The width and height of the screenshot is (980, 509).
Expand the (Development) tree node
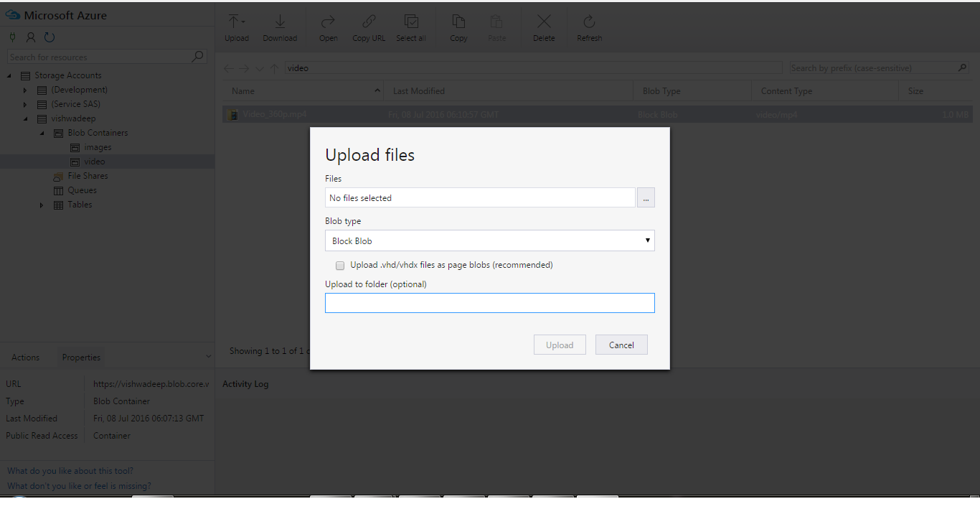point(25,90)
